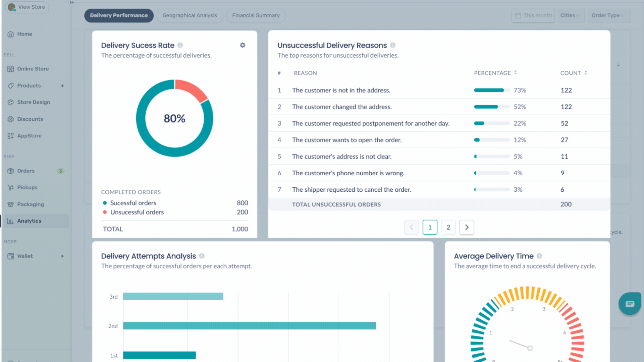Open Pickups section in sidebar
The height and width of the screenshot is (362, 644).
click(x=27, y=187)
